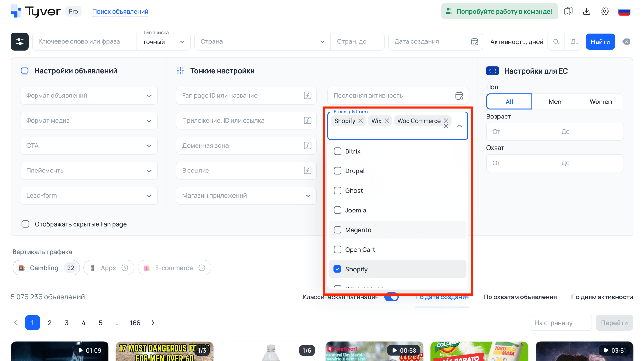Open the settings gear icon
This screenshot has width=644, height=361.
click(x=604, y=11)
